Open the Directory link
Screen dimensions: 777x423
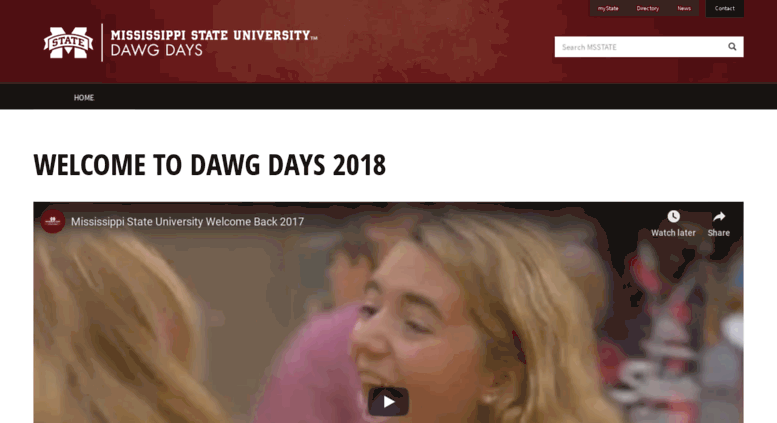point(648,8)
